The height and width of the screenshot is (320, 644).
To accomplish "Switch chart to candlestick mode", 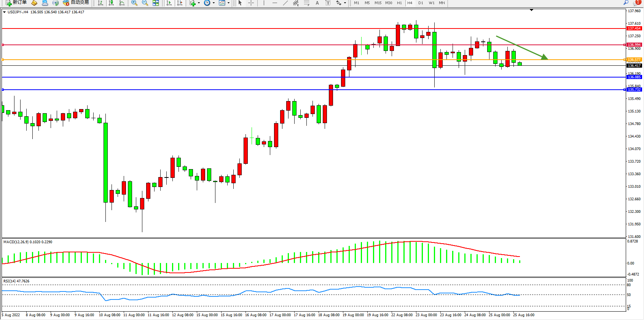I will point(111,3).
